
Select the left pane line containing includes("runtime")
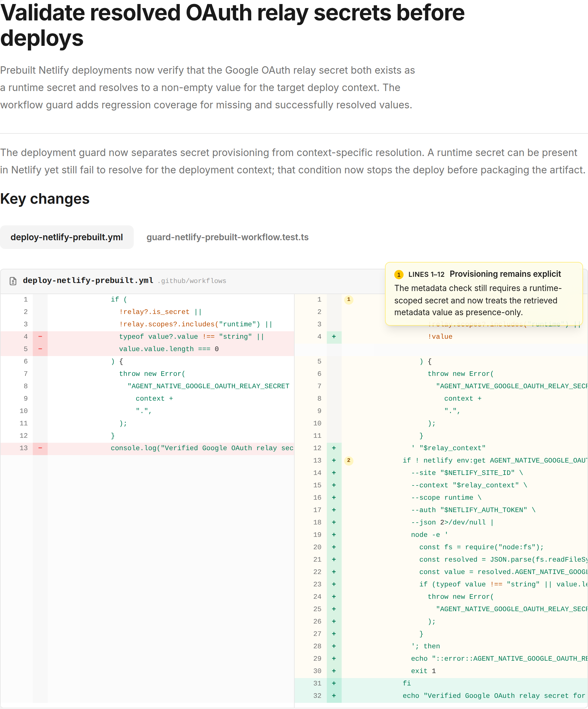(x=147, y=324)
